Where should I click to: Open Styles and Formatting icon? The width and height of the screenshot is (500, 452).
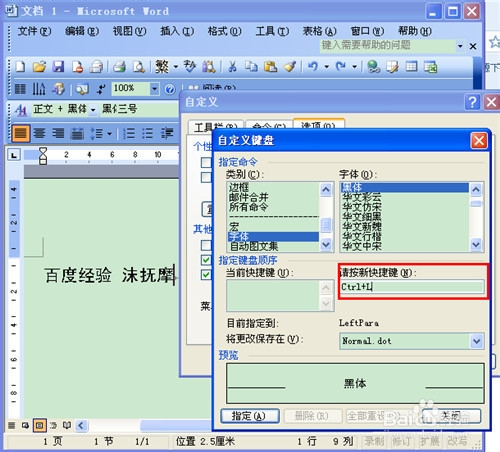tap(21, 109)
